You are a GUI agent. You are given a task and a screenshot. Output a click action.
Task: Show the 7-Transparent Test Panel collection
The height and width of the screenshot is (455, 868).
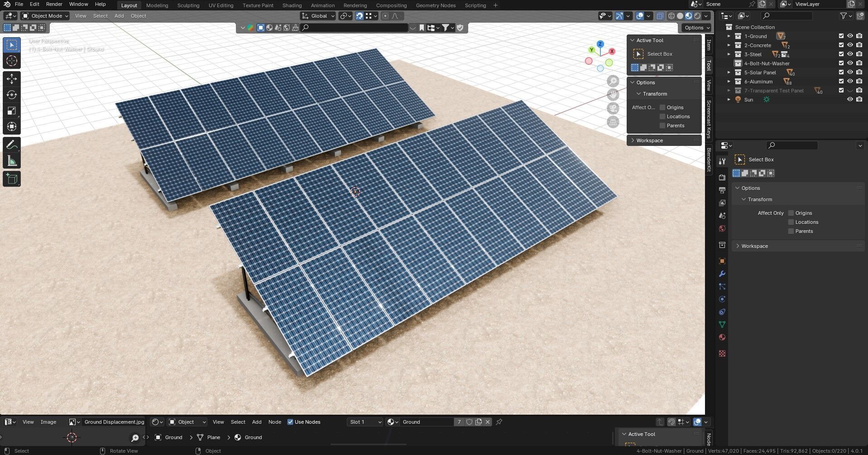(x=850, y=91)
